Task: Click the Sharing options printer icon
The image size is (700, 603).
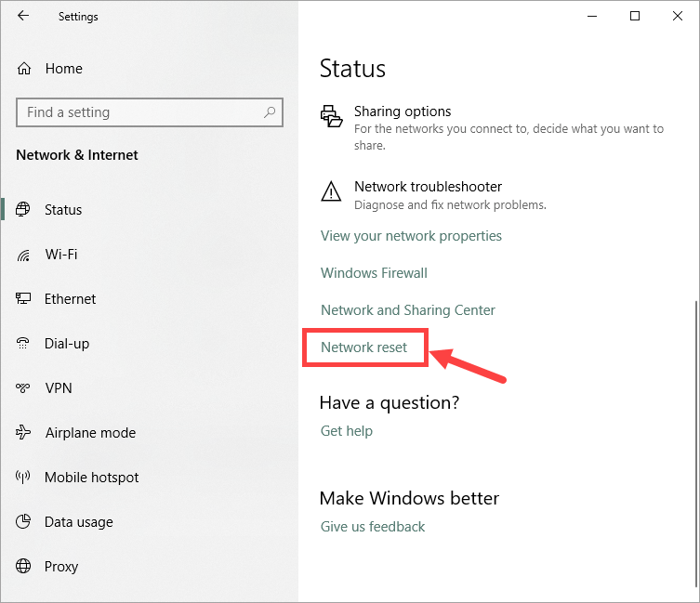Action: tap(332, 116)
